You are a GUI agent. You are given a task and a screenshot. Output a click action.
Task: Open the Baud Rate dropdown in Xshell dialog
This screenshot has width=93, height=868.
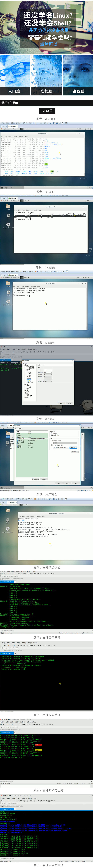pyautogui.click(x=48, y=372)
